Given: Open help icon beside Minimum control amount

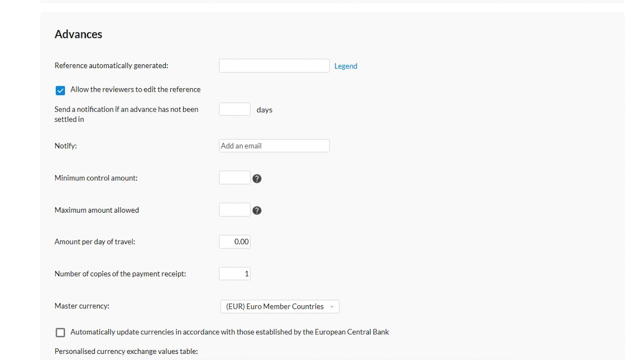Looking at the screenshot, I should [x=257, y=179].
